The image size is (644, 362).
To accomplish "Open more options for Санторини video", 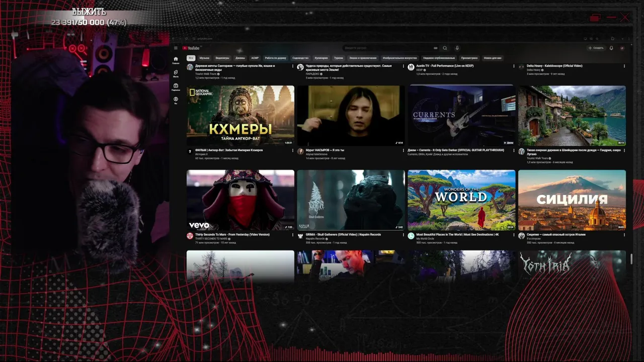I will (x=292, y=66).
